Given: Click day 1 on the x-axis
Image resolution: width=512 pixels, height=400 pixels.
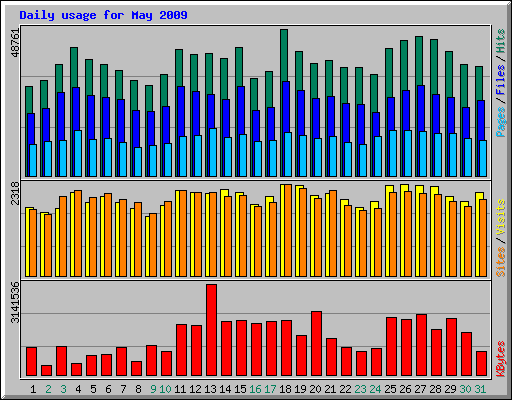Looking at the screenshot, I should coord(33,389).
